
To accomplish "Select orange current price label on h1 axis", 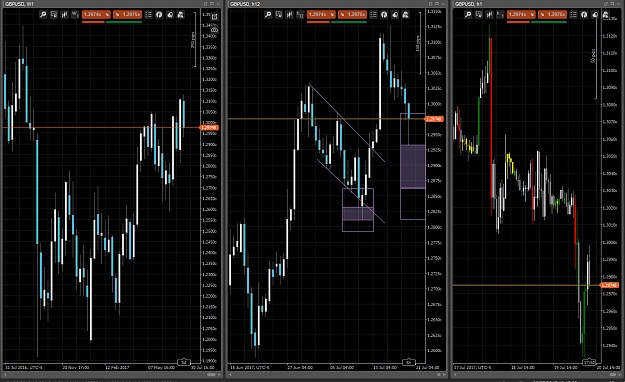I will pos(609,285).
